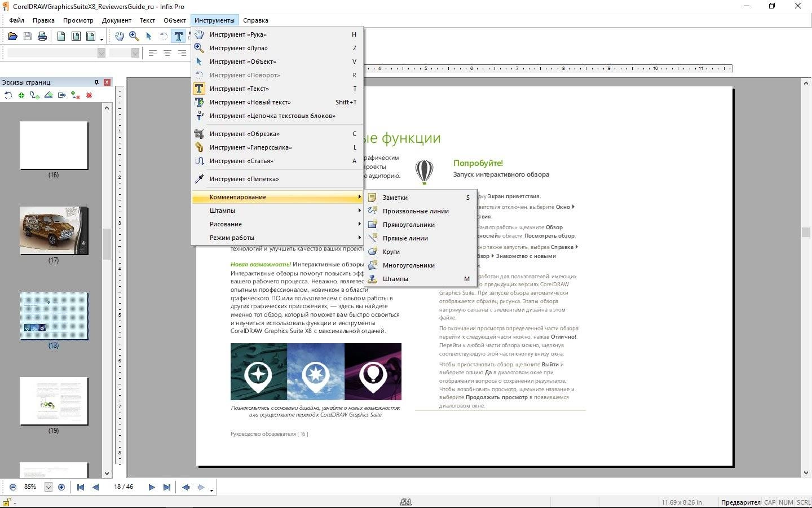Go to the first page
Image resolution: width=812 pixels, height=508 pixels.
[81, 487]
